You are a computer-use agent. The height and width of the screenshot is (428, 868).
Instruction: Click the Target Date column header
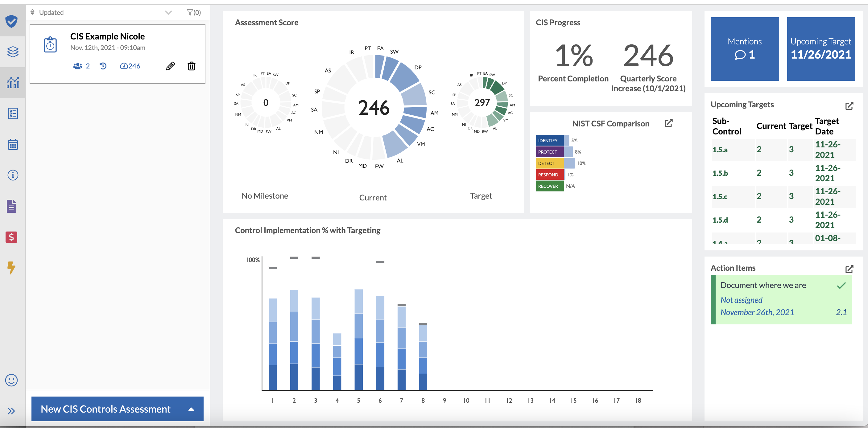tap(827, 126)
